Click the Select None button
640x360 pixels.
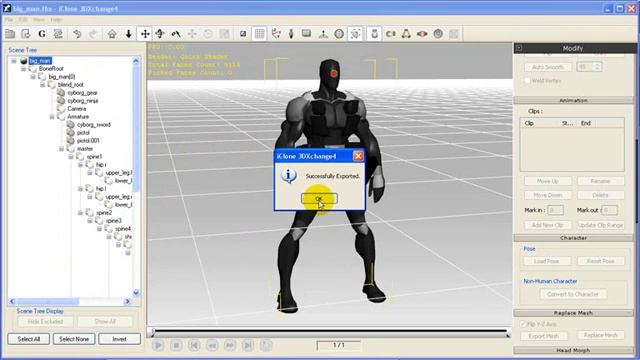point(74,339)
